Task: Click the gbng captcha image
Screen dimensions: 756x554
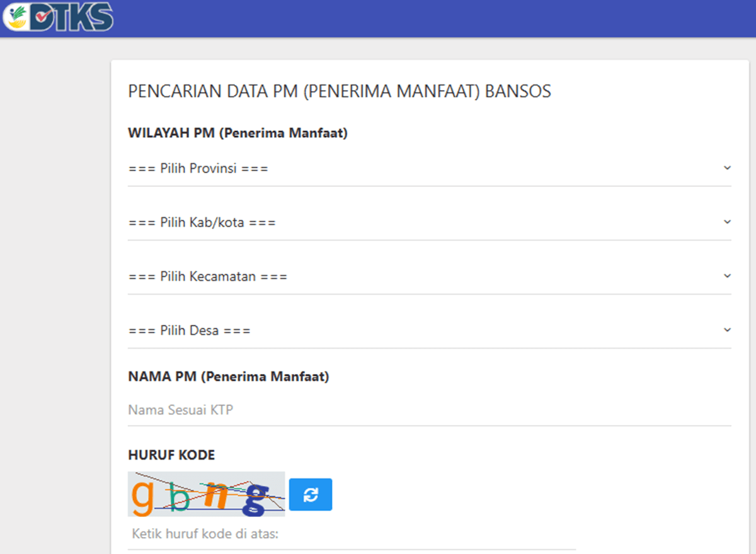Action: tap(206, 495)
